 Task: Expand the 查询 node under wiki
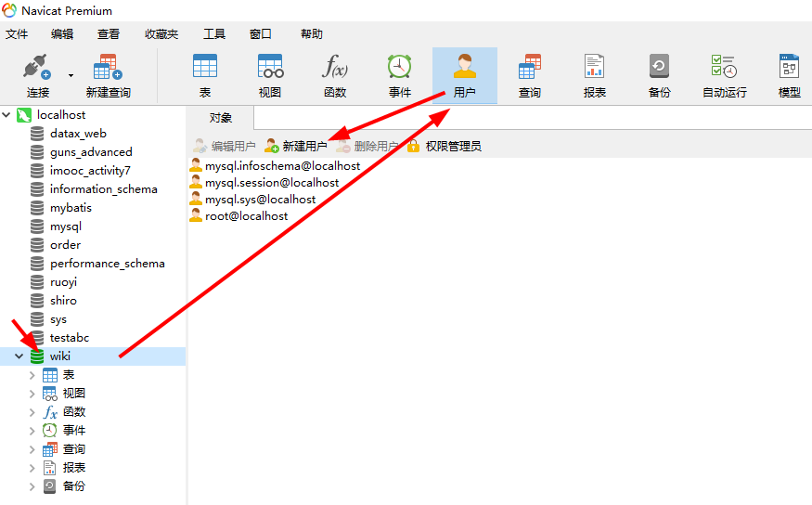32,449
